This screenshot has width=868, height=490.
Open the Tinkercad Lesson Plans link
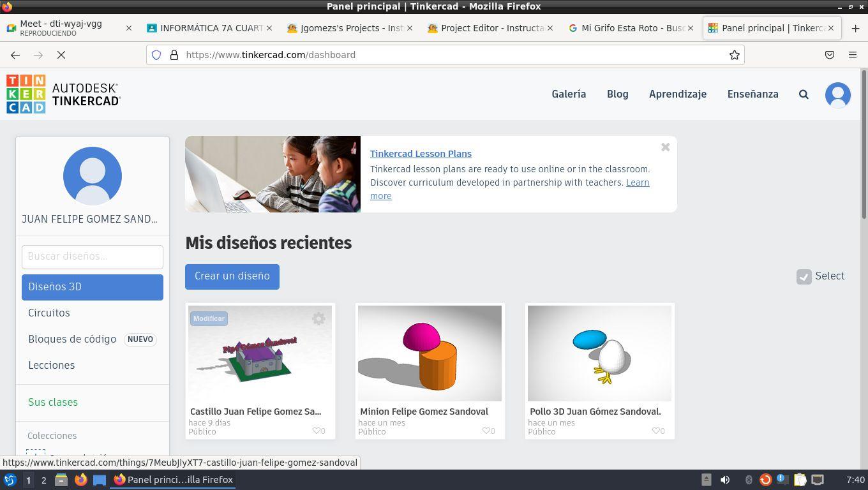pos(421,154)
